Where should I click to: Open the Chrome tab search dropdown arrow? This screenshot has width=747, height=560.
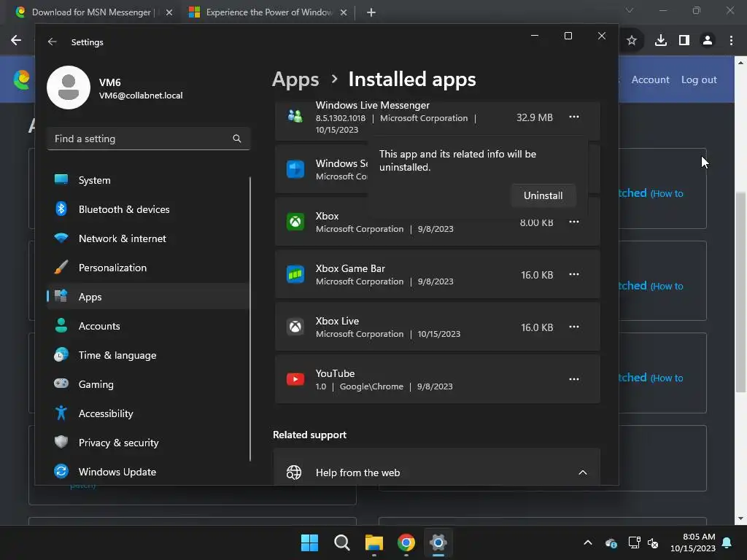click(x=630, y=10)
